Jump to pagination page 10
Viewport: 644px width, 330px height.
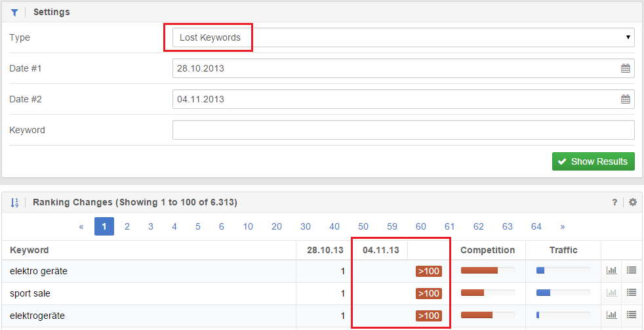248,226
